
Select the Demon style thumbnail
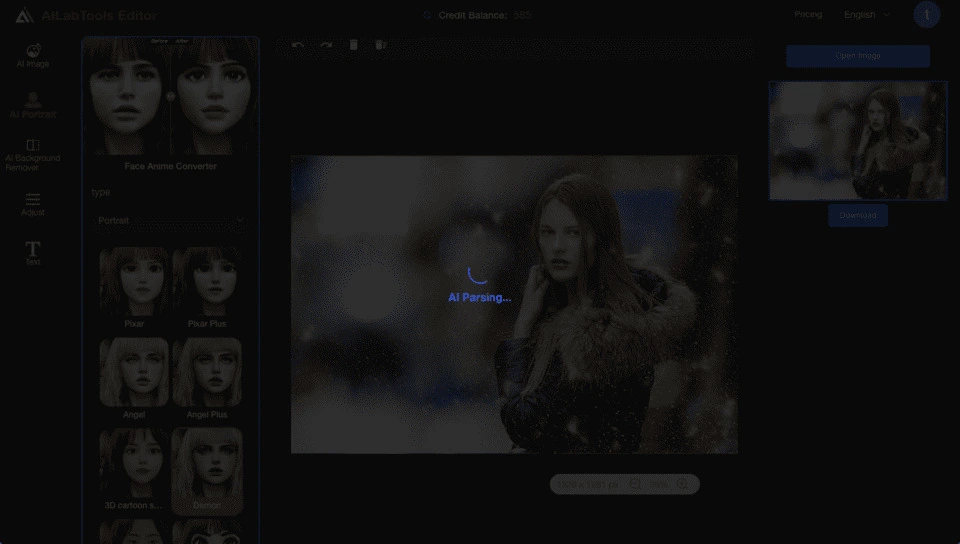(x=207, y=463)
